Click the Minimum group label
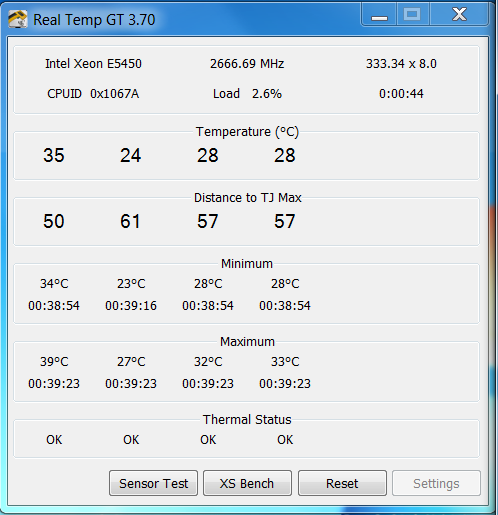The image size is (498, 515). tap(247, 264)
